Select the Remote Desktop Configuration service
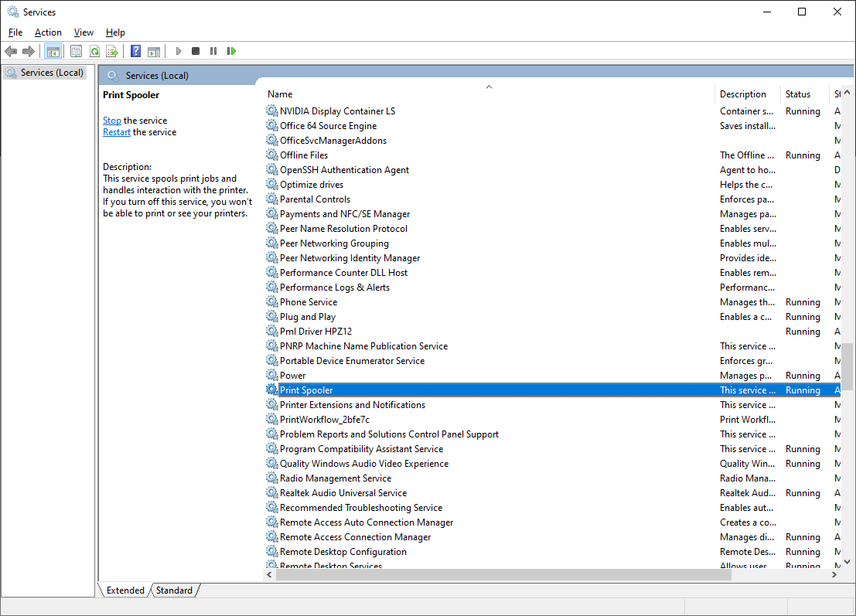 343,552
